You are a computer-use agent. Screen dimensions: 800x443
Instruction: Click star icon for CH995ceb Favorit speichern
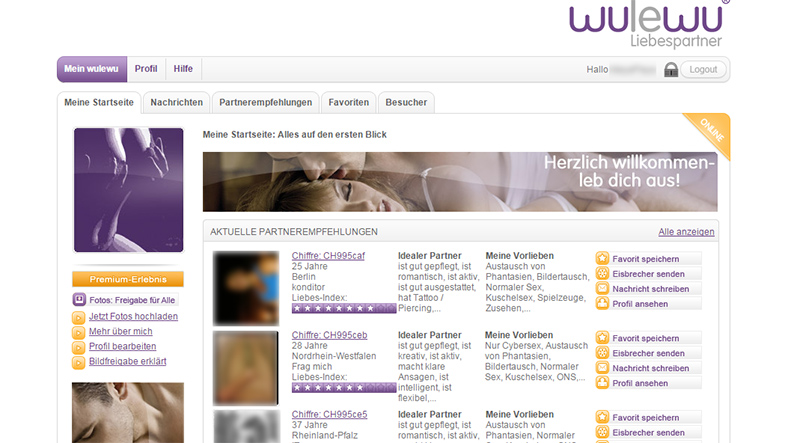point(603,337)
